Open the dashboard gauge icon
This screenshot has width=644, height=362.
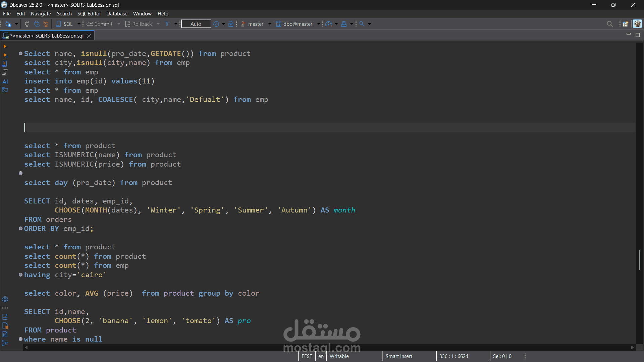coord(329,24)
